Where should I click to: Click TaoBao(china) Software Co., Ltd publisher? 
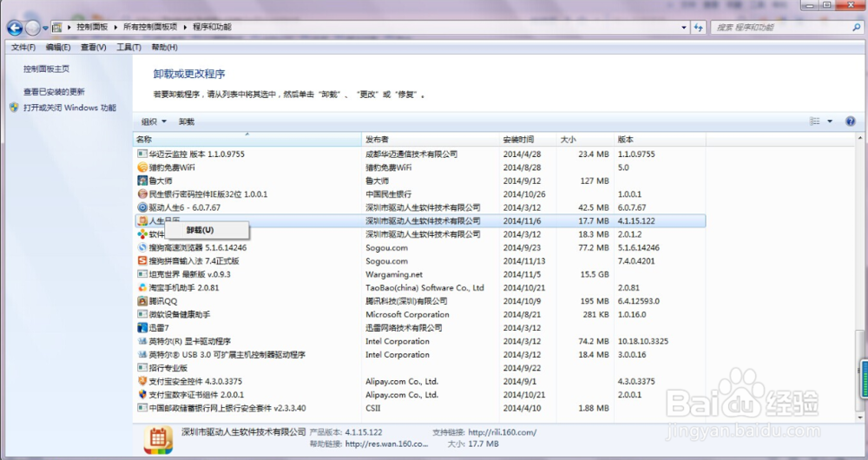[424, 287]
